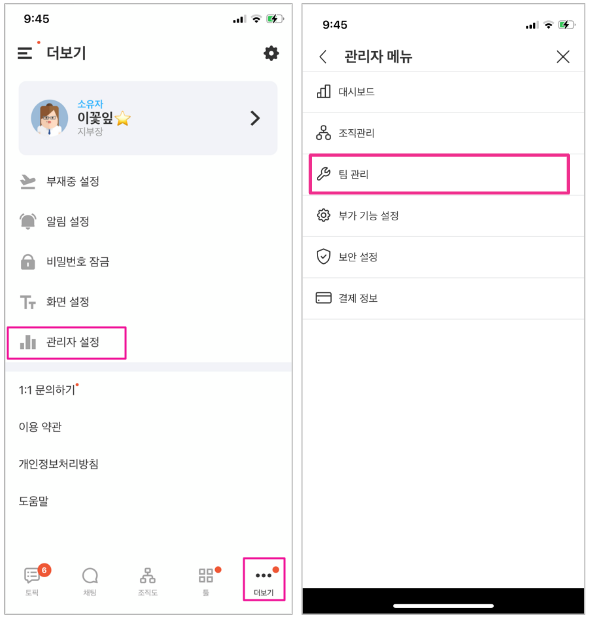Open the 조직도 tab
592x618 pixels.
click(148, 581)
